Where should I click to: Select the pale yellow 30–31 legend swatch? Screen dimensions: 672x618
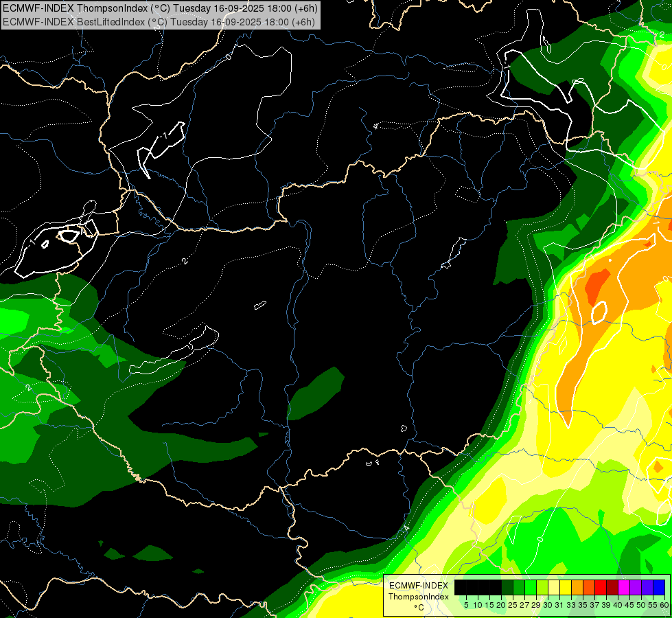pos(554,588)
